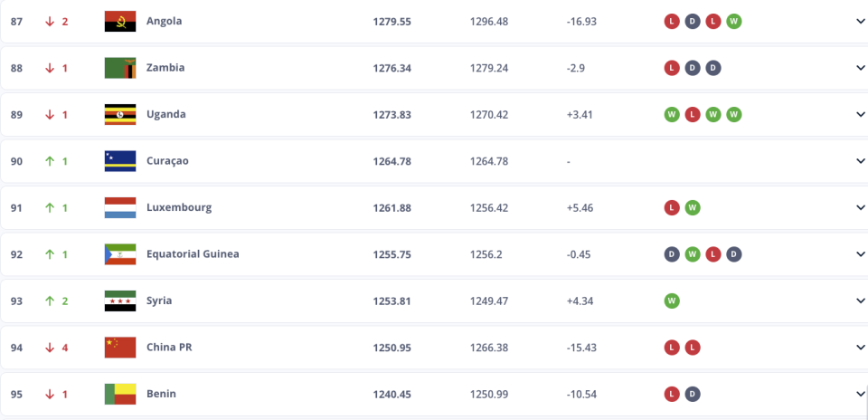The image size is (868, 420).
Task: Click Benin's D draw result badge
Action: pos(693,394)
